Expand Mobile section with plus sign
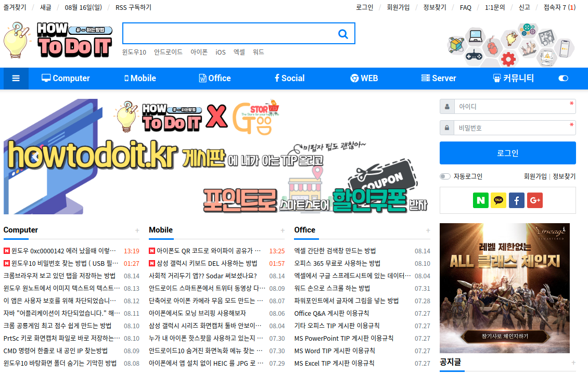 pos(283,230)
